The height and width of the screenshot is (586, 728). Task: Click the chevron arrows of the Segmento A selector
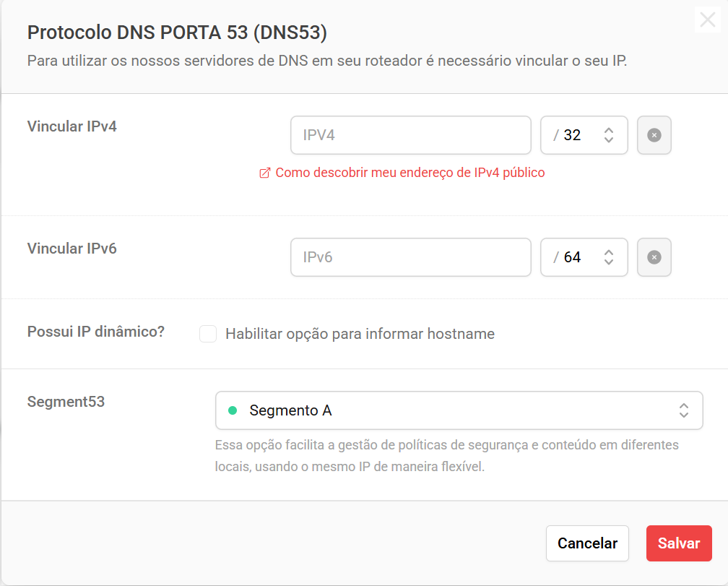683,410
